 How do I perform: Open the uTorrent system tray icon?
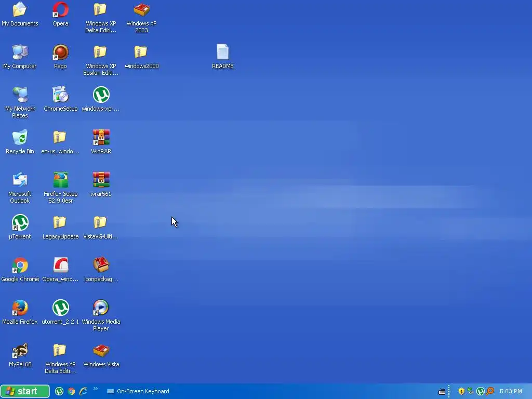click(x=480, y=391)
